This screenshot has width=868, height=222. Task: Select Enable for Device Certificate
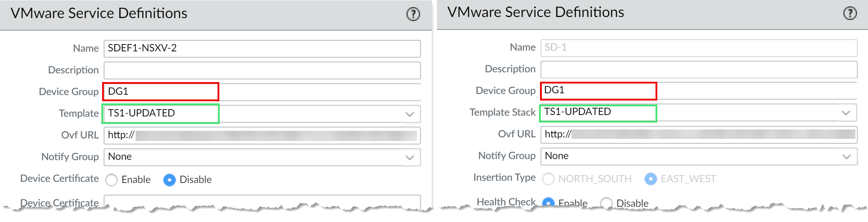point(111,180)
